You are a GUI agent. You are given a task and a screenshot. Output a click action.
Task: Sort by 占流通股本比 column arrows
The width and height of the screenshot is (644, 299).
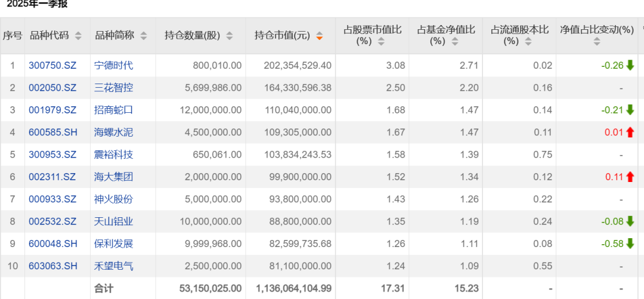[x=528, y=42]
